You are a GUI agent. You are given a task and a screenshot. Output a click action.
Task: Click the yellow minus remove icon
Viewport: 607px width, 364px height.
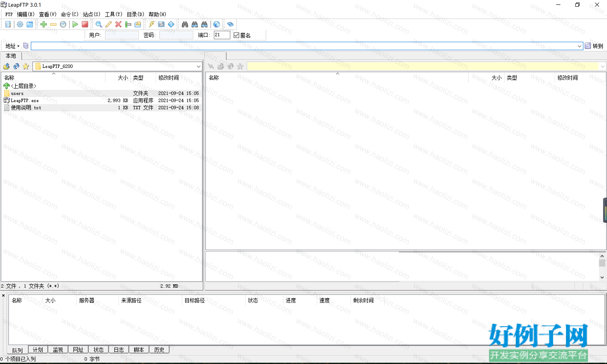tap(53, 24)
